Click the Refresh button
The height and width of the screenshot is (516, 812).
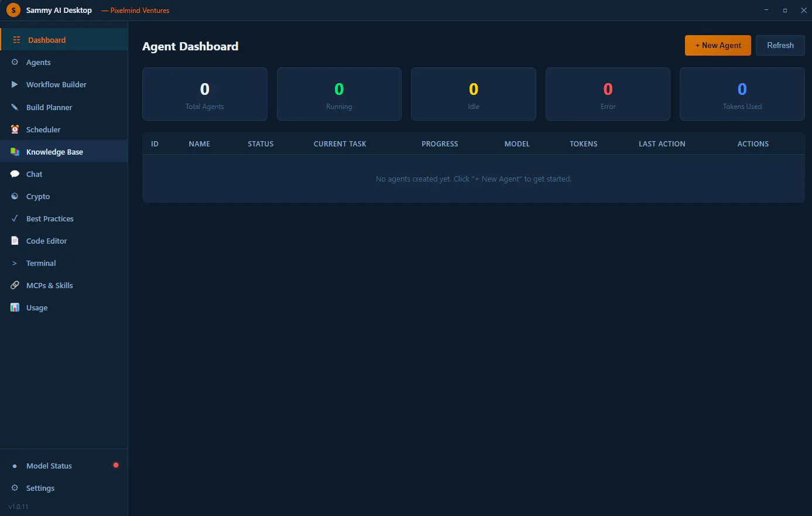(x=780, y=45)
